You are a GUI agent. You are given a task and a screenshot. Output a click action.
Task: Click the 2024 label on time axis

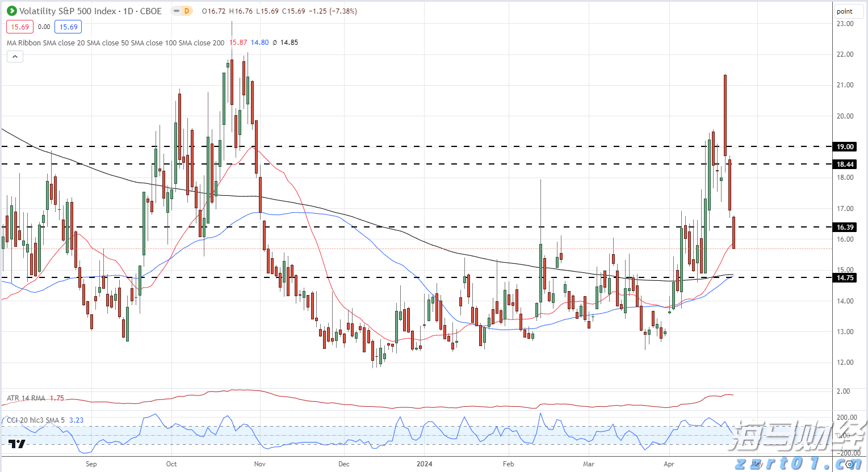[424, 463]
